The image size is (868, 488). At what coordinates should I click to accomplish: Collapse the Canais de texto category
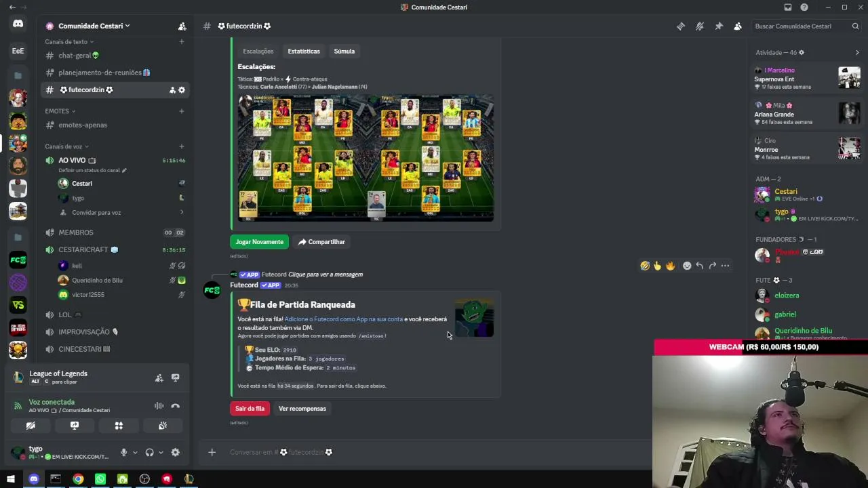point(69,42)
